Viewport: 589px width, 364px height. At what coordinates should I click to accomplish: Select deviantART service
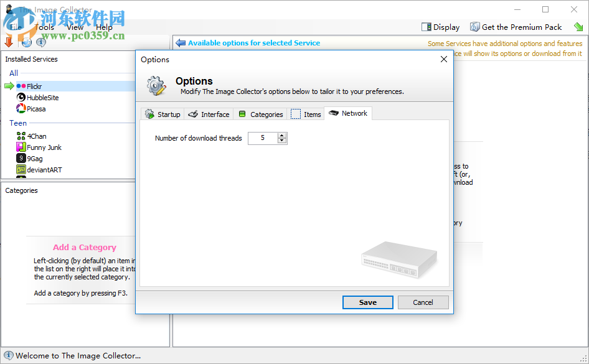44,170
